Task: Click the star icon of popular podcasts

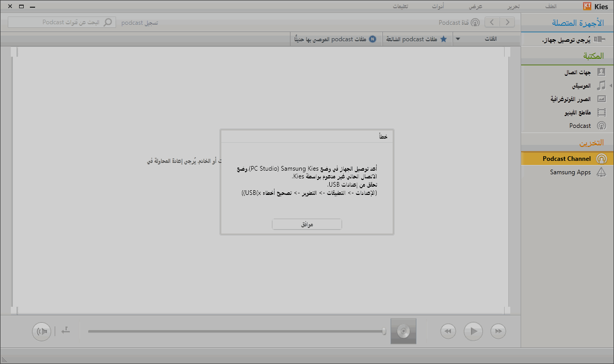Action: click(x=443, y=39)
